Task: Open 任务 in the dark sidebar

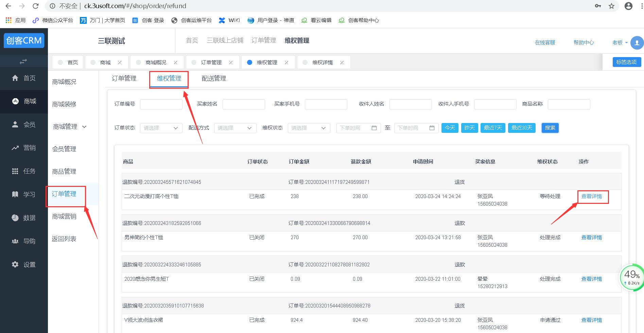Action: [x=24, y=171]
